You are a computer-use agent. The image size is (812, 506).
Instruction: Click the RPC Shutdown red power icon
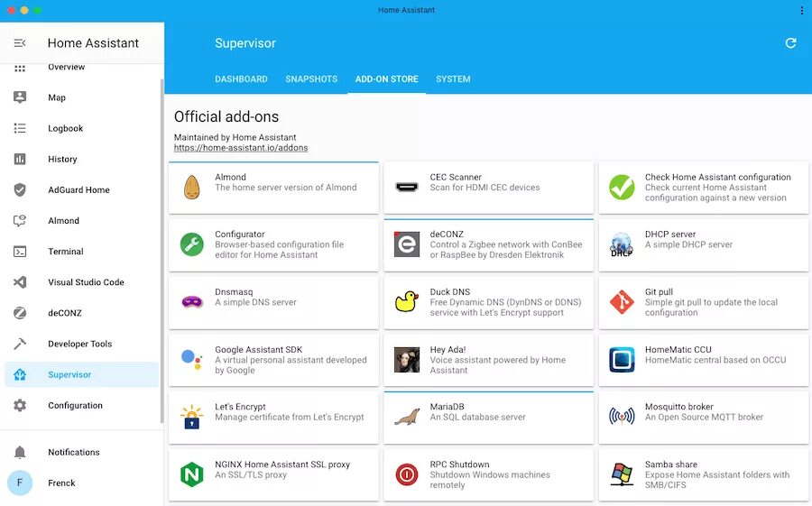[x=407, y=474]
